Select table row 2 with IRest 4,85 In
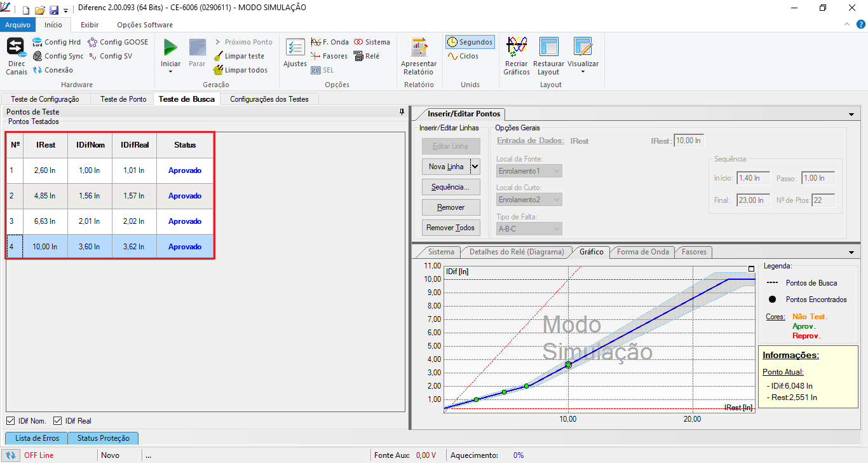 click(x=44, y=196)
